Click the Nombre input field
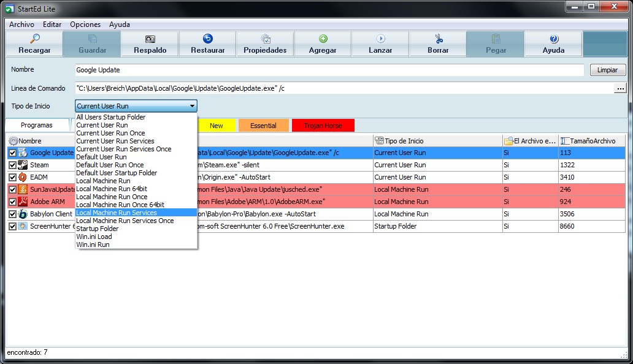 point(329,70)
